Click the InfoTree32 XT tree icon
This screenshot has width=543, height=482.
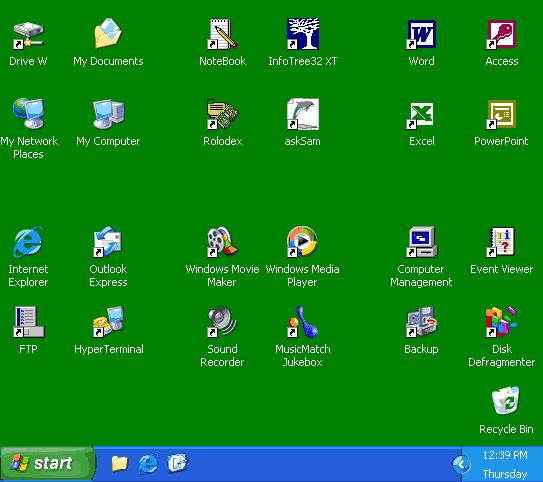point(303,34)
